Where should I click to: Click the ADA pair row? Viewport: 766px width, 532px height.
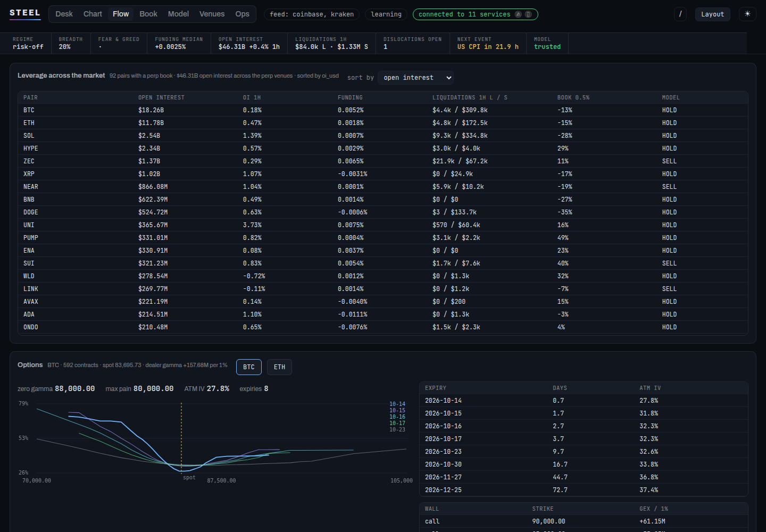(x=383, y=314)
